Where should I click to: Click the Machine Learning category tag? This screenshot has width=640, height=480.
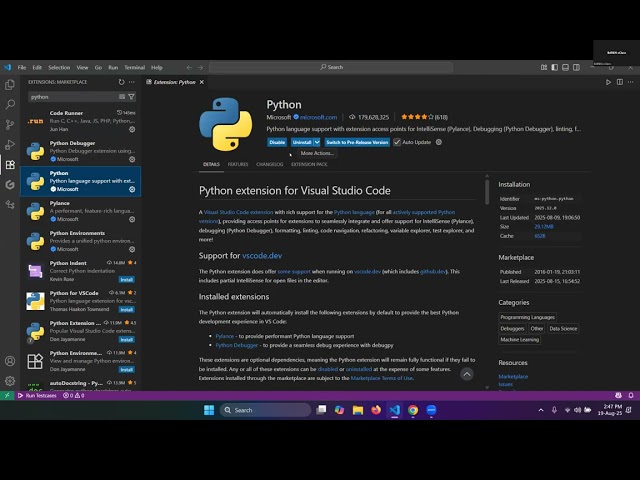tap(520, 340)
